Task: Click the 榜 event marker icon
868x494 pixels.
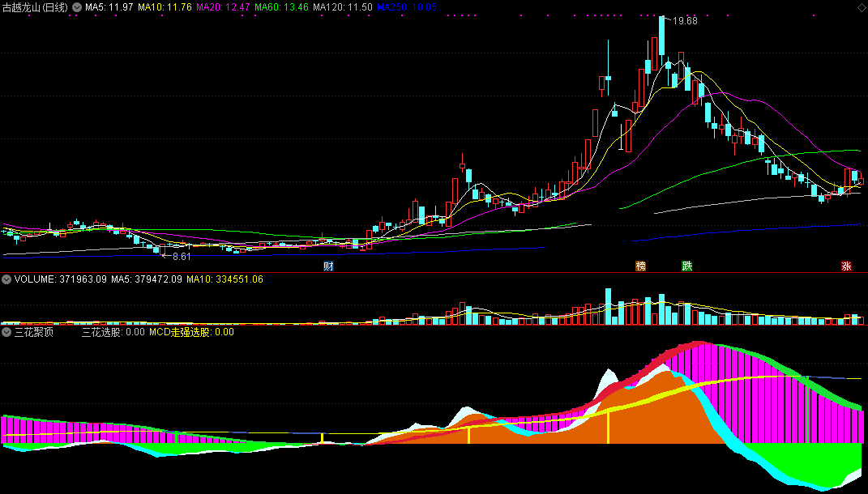Action: click(x=641, y=266)
